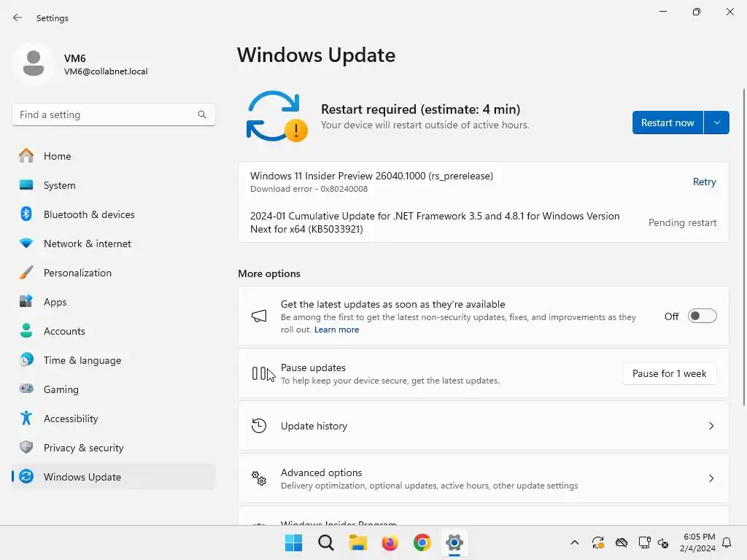
Task: Click the Accounts person icon
Action: [x=26, y=330]
